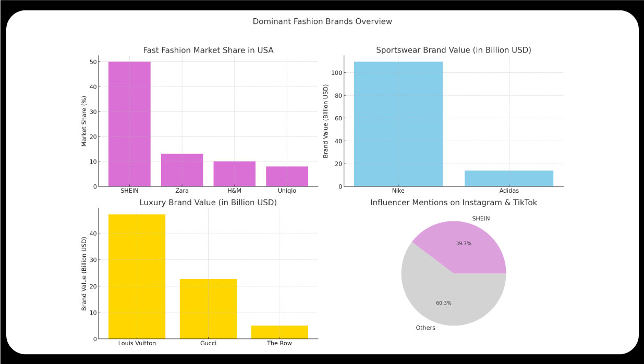Click the 39.7% label inside pie
The height and width of the screenshot is (364, 644).
click(463, 242)
